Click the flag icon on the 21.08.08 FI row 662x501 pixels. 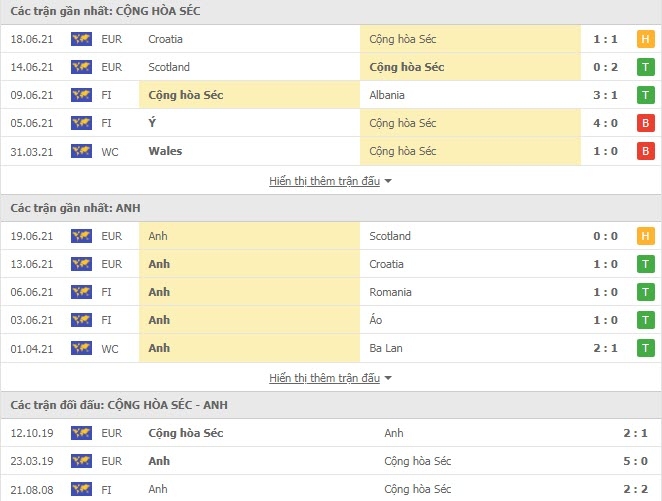tap(81, 489)
